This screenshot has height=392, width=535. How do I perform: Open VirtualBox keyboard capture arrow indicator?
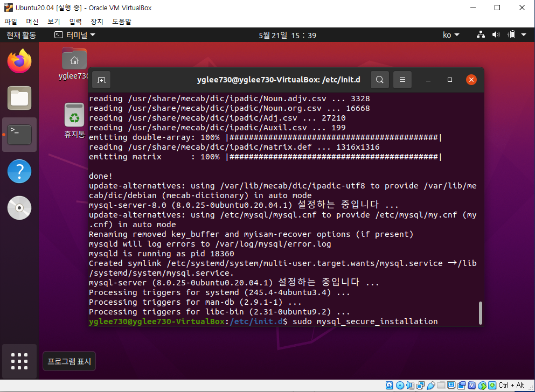pyautogui.click(x=492, y=385)
